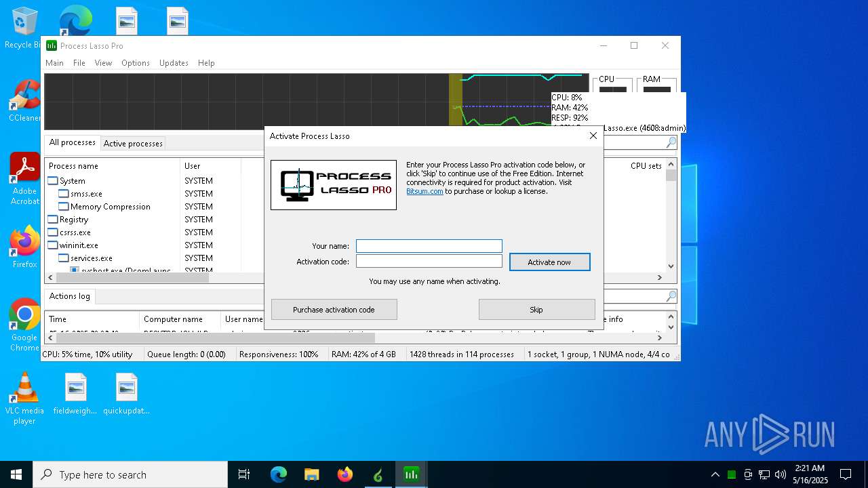Open Task View on the taskbar

point(244,474)
